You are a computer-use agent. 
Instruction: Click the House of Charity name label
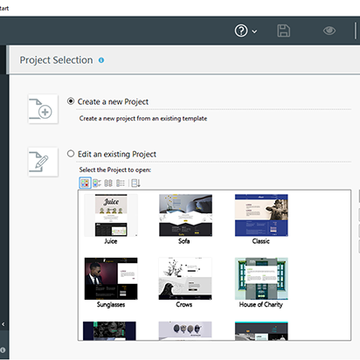click(261, 305)
